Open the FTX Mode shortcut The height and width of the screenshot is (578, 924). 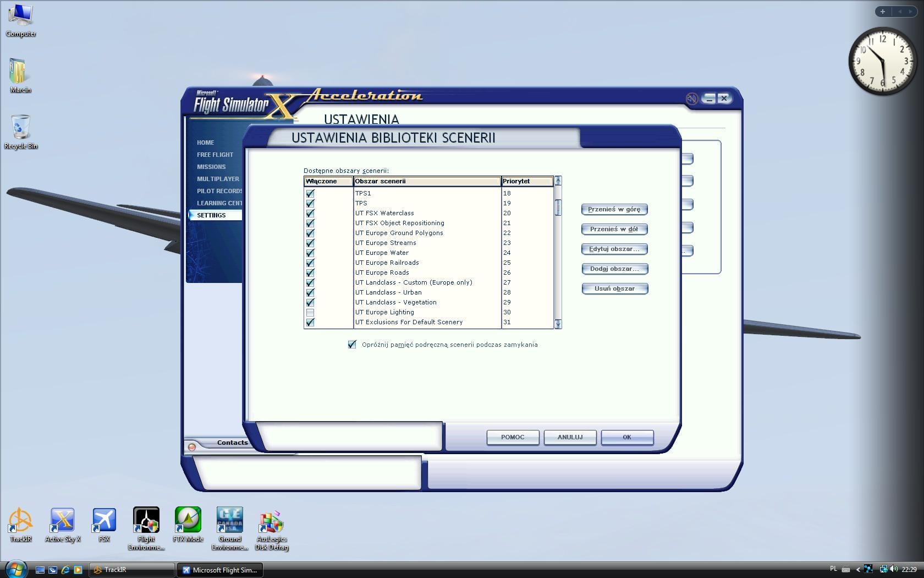188,522
